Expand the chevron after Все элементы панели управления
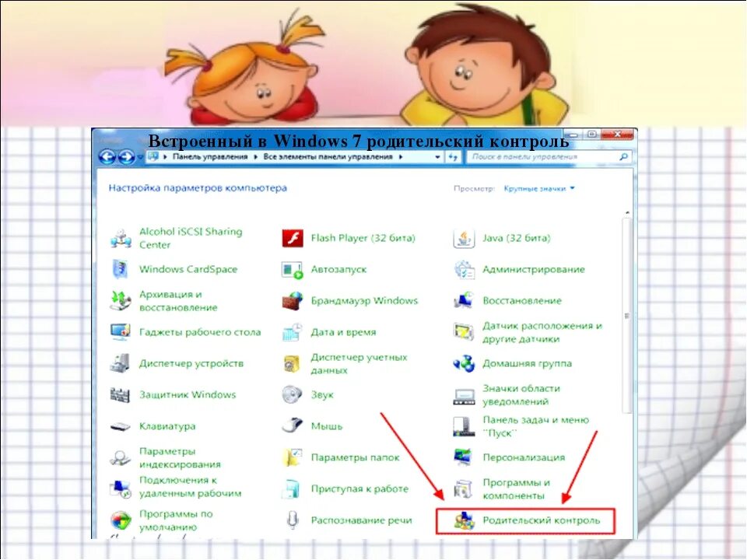 coord(400,156)
